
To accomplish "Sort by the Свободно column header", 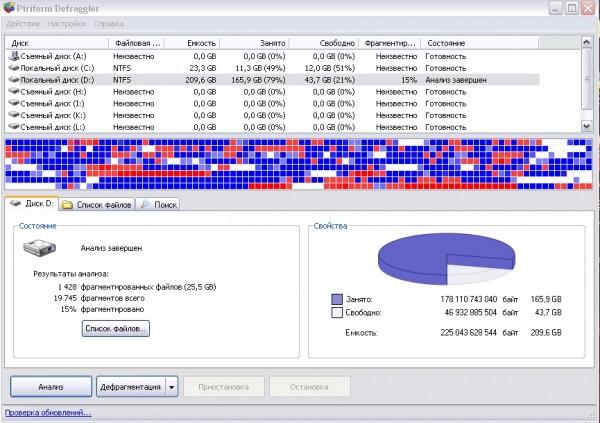I will point(323,43).
